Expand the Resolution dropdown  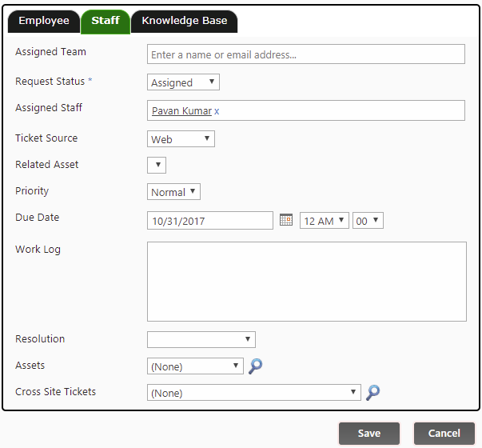[201, 339]
